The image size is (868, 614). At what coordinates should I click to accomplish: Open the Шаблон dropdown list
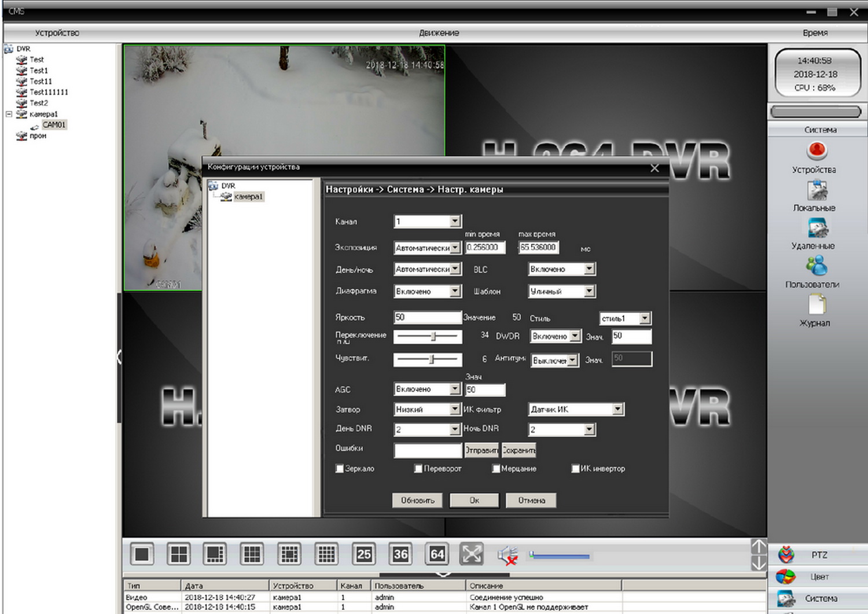pos(589,292)
